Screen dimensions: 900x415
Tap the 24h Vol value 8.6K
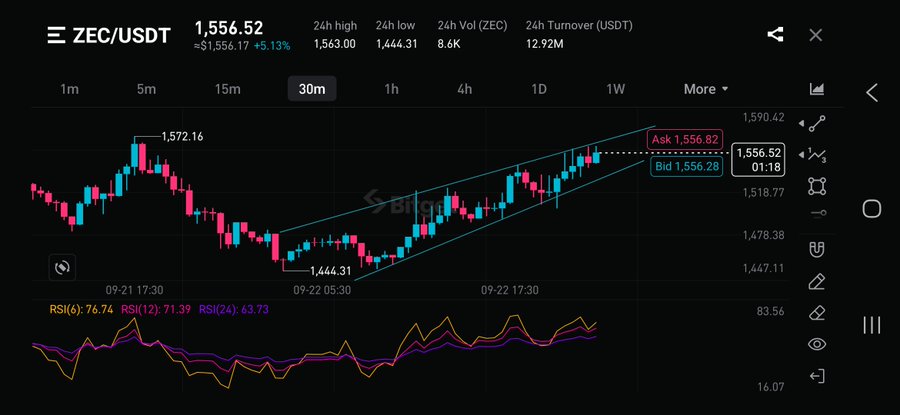tap(449, 44)
